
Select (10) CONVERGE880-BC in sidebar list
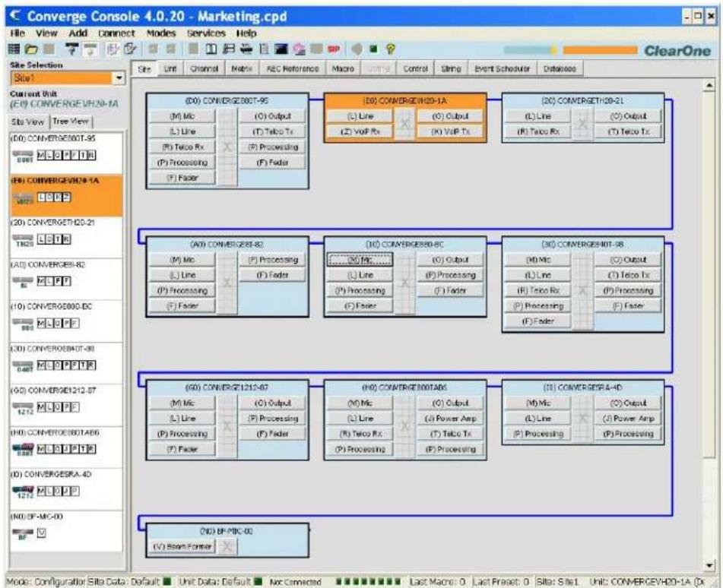[66, 321]
